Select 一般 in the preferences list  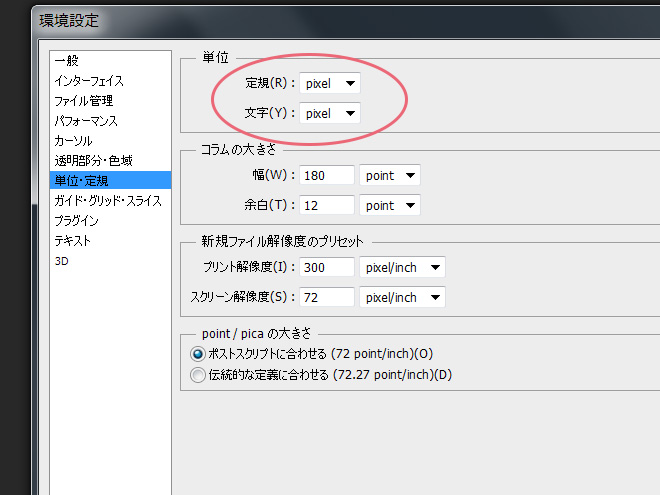[68, 61]
